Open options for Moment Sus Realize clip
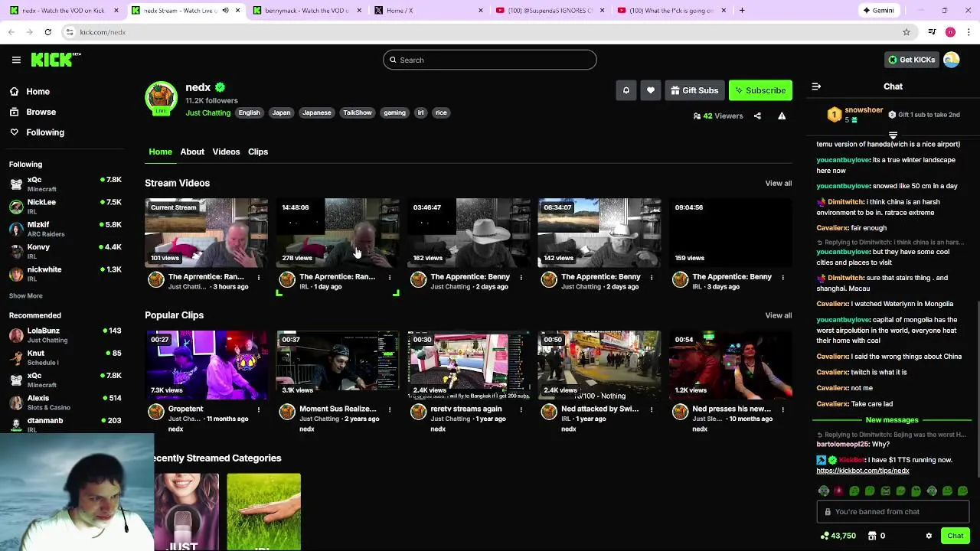Viewport: 980px width, 551px height. [389, 409]
